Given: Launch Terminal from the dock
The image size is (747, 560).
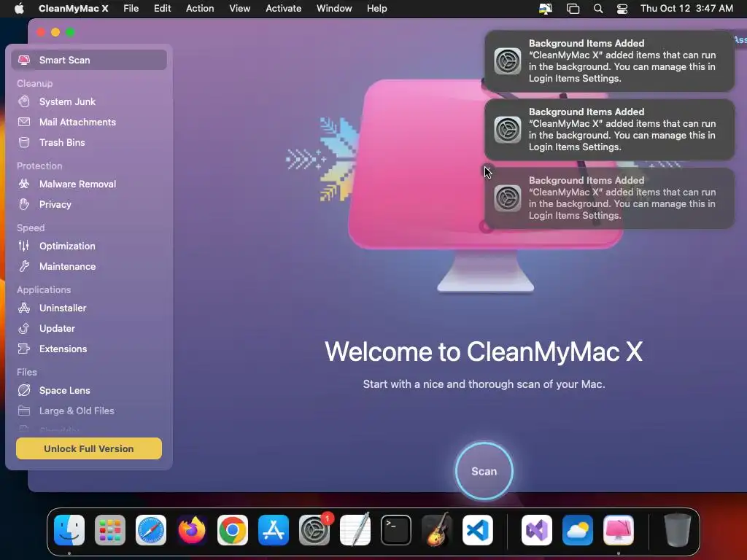Looking at the screenshot, I should (x=396, y=530).
